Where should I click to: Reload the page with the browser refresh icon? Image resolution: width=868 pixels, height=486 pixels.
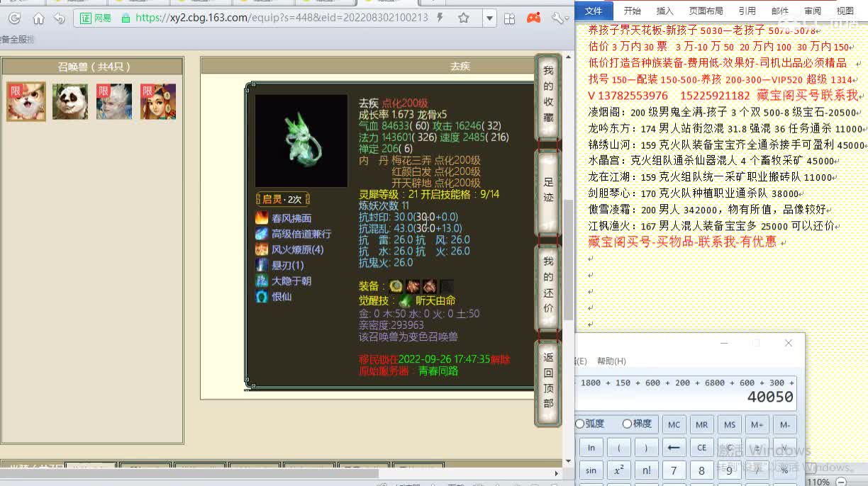[x=14, y=18]
